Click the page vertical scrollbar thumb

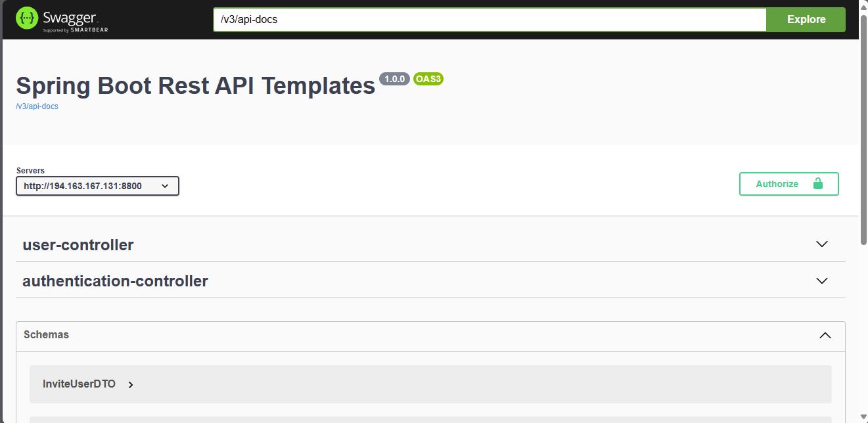[x=863, y=129]
